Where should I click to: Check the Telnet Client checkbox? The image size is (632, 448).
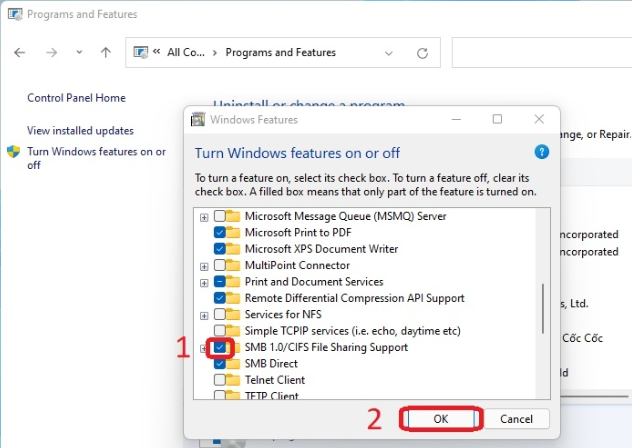[220, 380]
